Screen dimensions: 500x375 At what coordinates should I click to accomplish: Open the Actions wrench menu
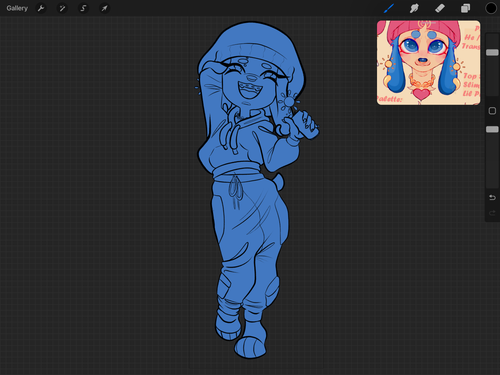pos(41,8)
